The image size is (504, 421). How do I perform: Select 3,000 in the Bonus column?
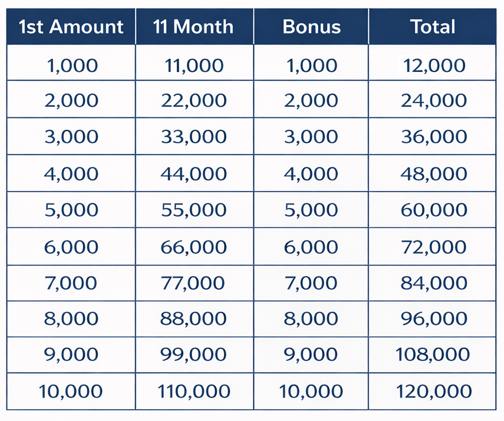[311, 137]
